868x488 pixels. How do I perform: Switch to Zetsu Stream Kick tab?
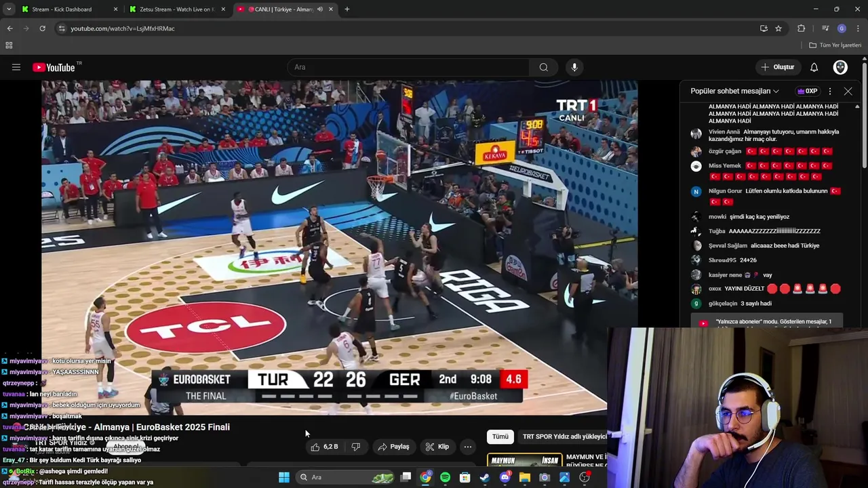176,9
